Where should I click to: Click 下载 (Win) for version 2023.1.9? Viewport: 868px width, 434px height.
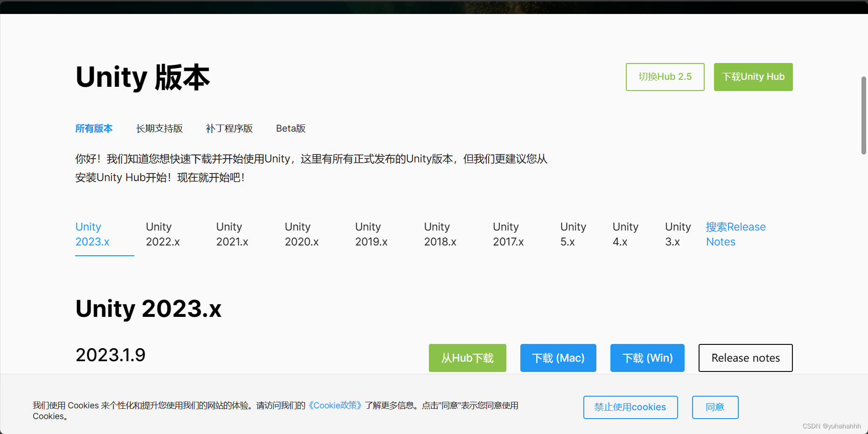(647, 358)
